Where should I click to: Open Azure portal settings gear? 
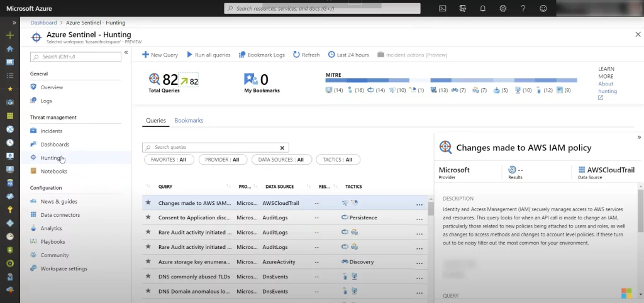click(503, 9)
